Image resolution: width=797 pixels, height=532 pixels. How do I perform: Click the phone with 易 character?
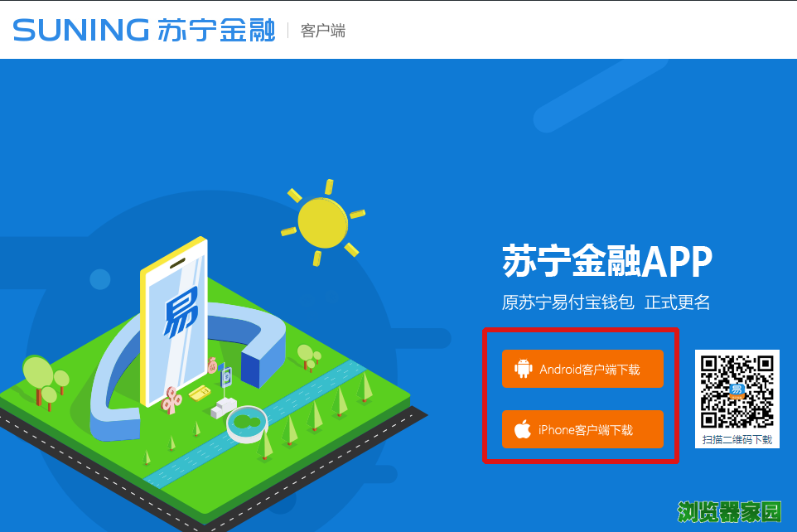pos(174,322)
